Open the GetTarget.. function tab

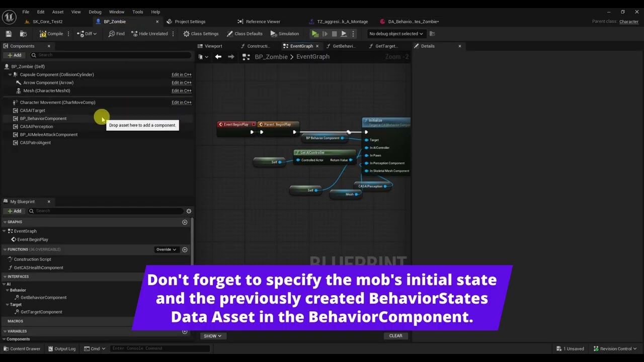pos(386,46)
